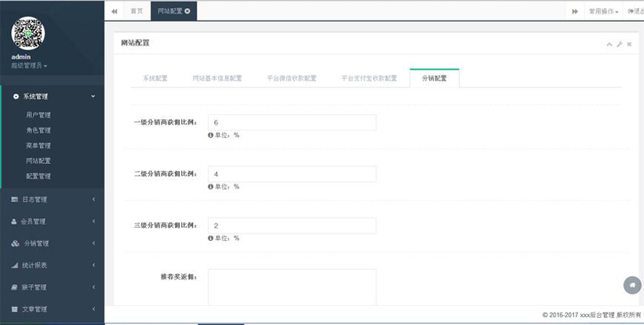This screenshot has width=644, height=325.
Task: Click info icon under 三级分销商获佣比例
Action: click(x=211, y=238)
